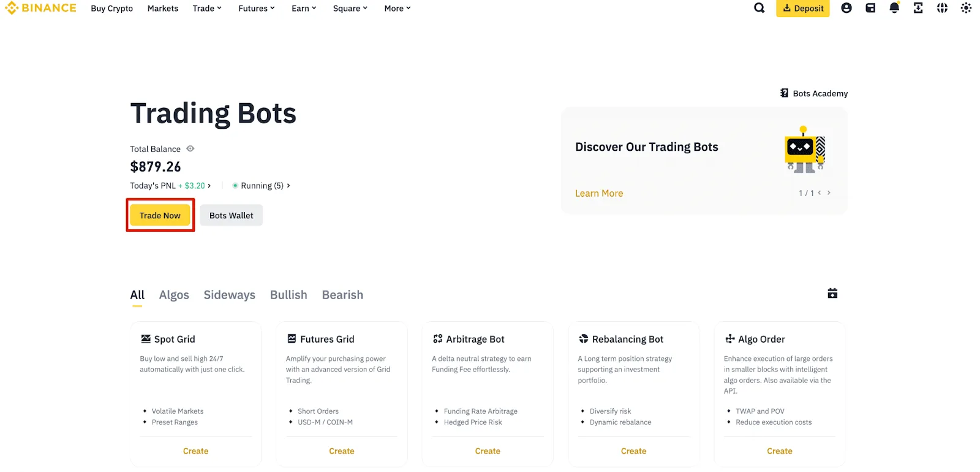Image resolution: width=980 pixels, height=472 pixels.
Task: Expand the Square menu dropdown
Action: point(350,9)
